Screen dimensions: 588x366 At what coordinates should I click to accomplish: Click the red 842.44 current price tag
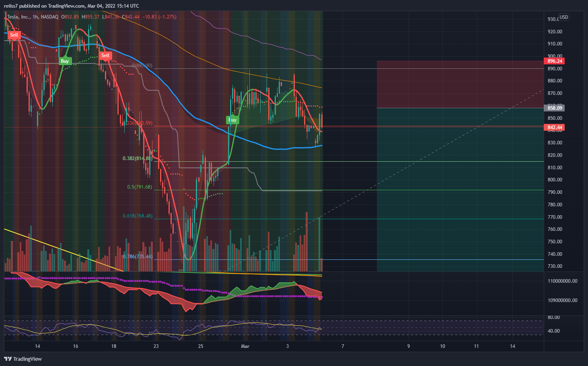pyautogui.click(x=555, y=127)
